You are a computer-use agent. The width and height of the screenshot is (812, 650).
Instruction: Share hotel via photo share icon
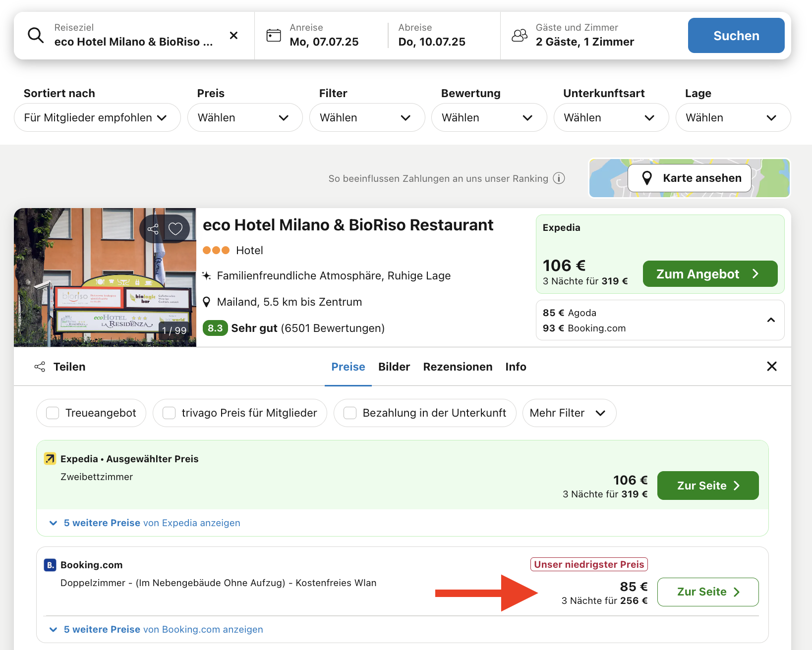[x=153, y=229]
